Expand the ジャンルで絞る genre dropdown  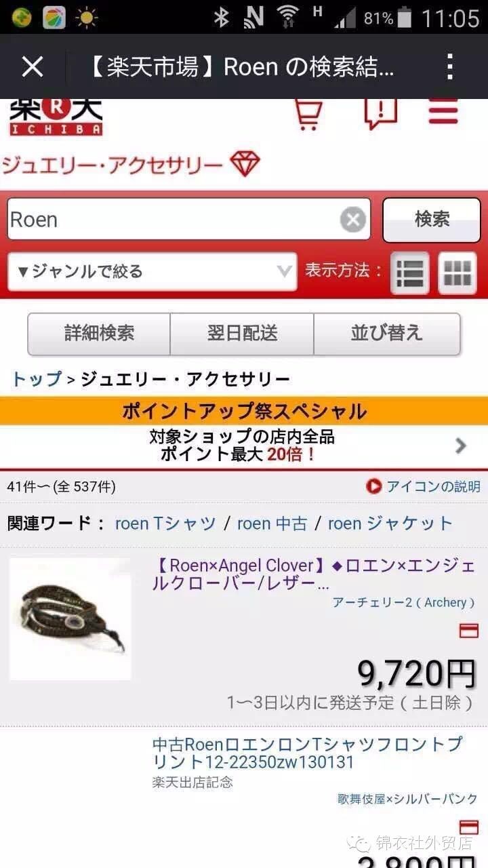152,272
